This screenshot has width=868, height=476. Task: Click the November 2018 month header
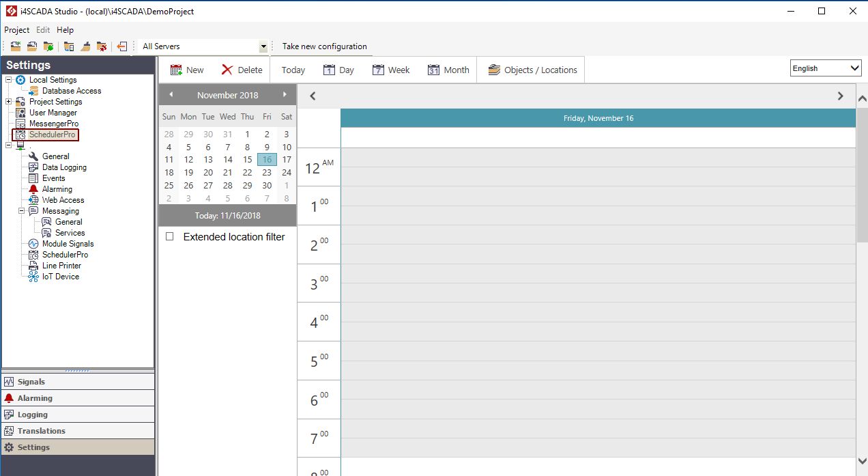228,95
